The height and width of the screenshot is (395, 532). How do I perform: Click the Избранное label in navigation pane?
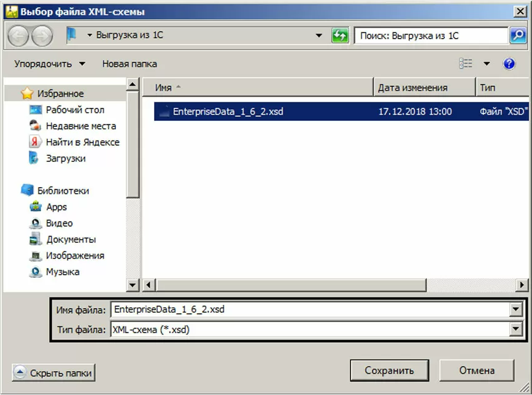coord(60,94)
